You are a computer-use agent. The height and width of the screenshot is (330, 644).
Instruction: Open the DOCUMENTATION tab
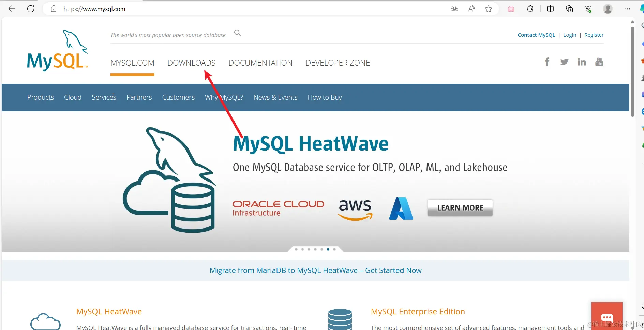tap(260, 63)
